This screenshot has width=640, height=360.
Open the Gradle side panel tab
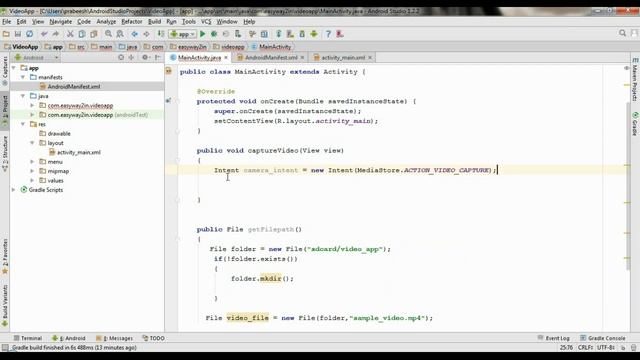pos(635,124)
